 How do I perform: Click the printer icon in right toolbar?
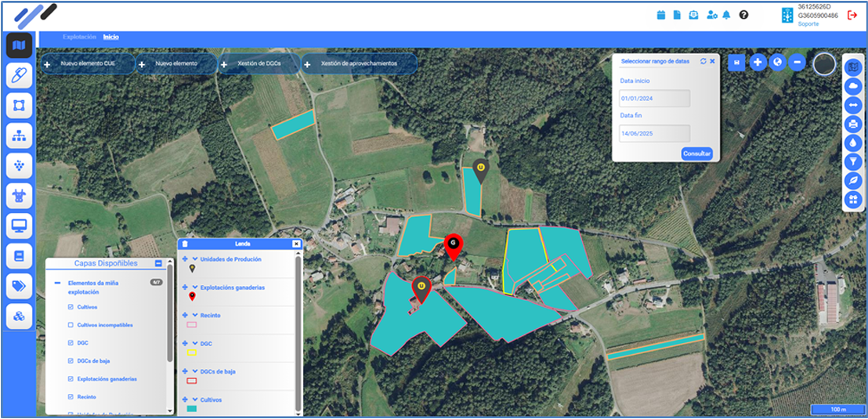click(853, 124)
